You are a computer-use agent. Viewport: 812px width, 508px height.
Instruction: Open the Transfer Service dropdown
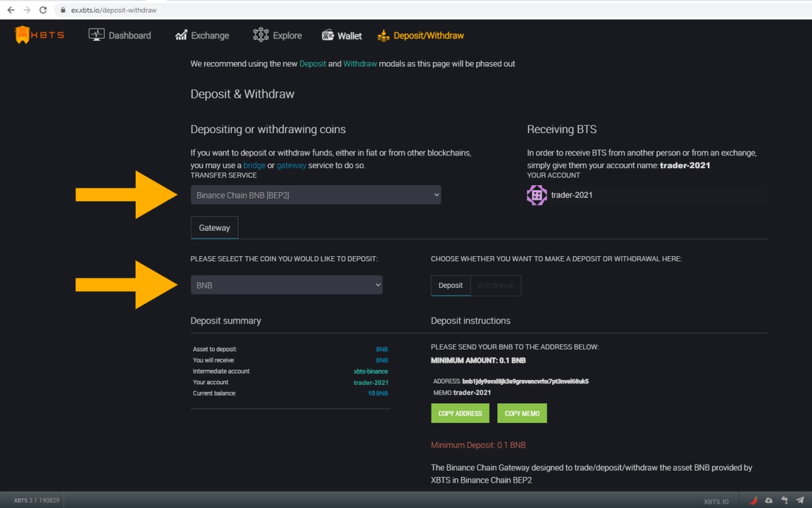click(316, 195)
